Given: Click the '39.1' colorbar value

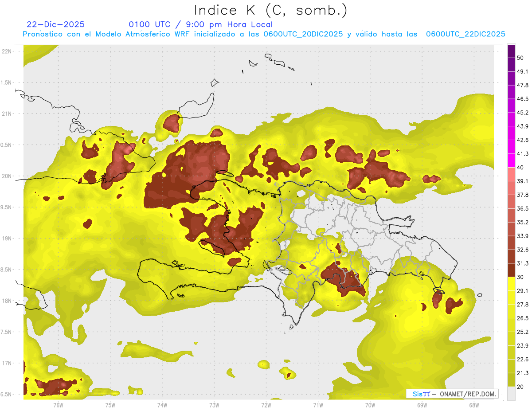Looking at the screenshot, I should 523,181.
